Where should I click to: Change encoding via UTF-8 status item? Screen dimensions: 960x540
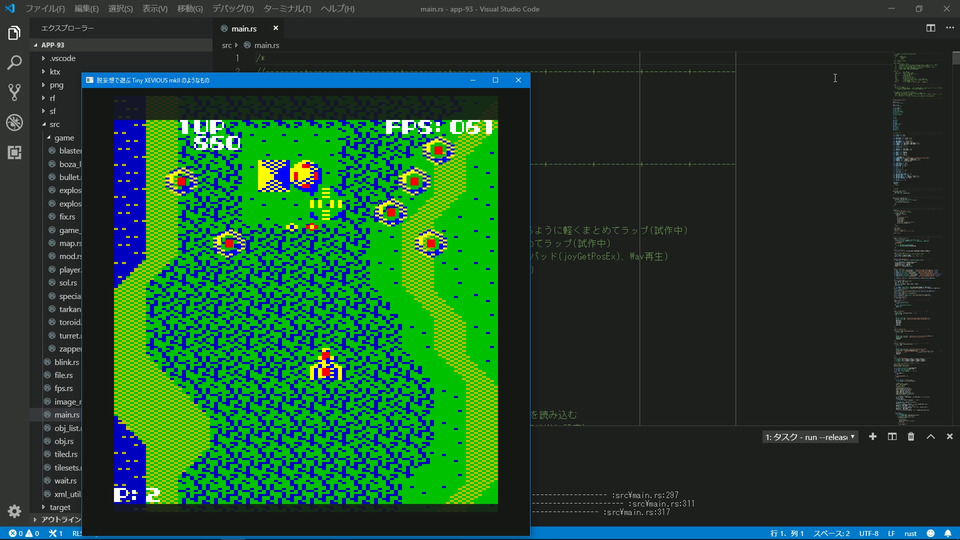coord(868,533)
